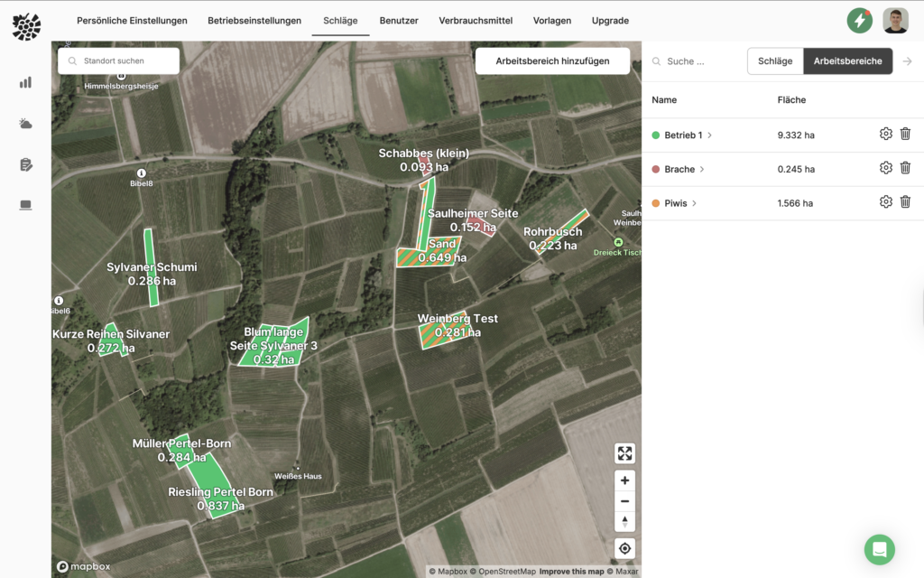Image resolution: width=924 pixels, height=578 pixels.
Task: Open the Betriebseinstellungen tab
Action: coord(254,21)
